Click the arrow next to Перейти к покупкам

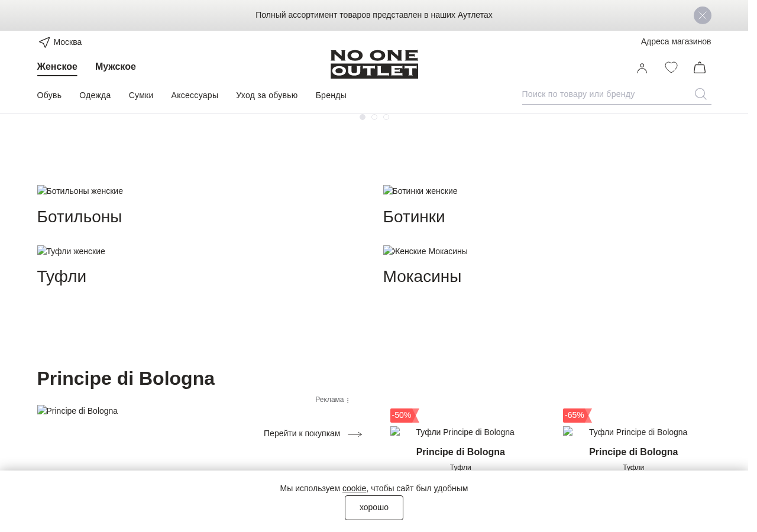point(355,434)
